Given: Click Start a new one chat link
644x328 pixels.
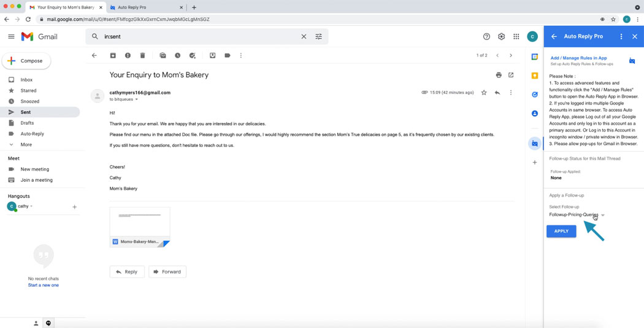Looking at the screenshot, I should point(43,285).
